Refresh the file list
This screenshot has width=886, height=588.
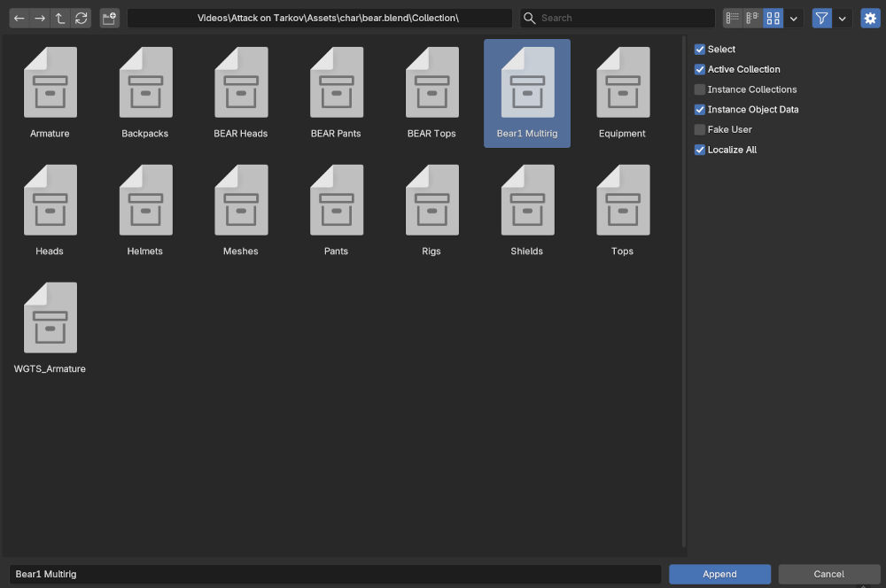[x=82, y=18]
